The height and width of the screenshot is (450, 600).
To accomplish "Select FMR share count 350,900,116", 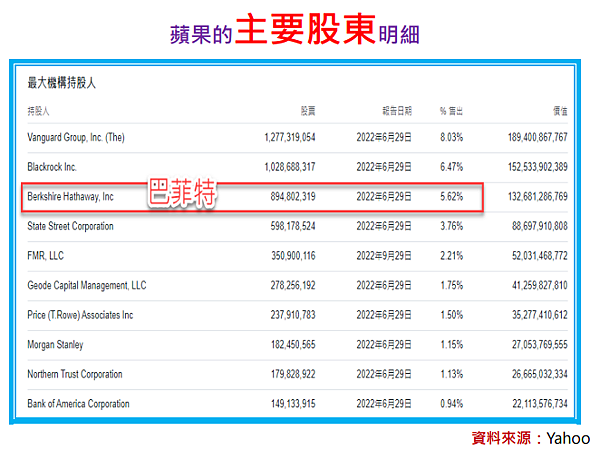I will [x=293, y=256].
